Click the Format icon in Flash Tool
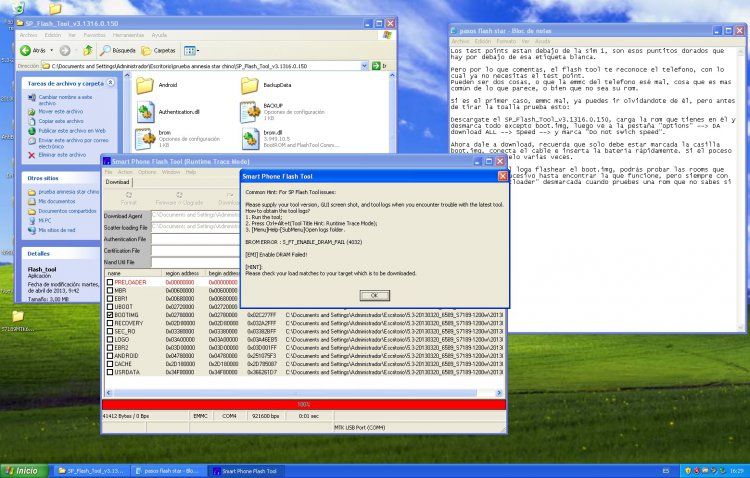750x478 pixels. (x=128, y=199)
